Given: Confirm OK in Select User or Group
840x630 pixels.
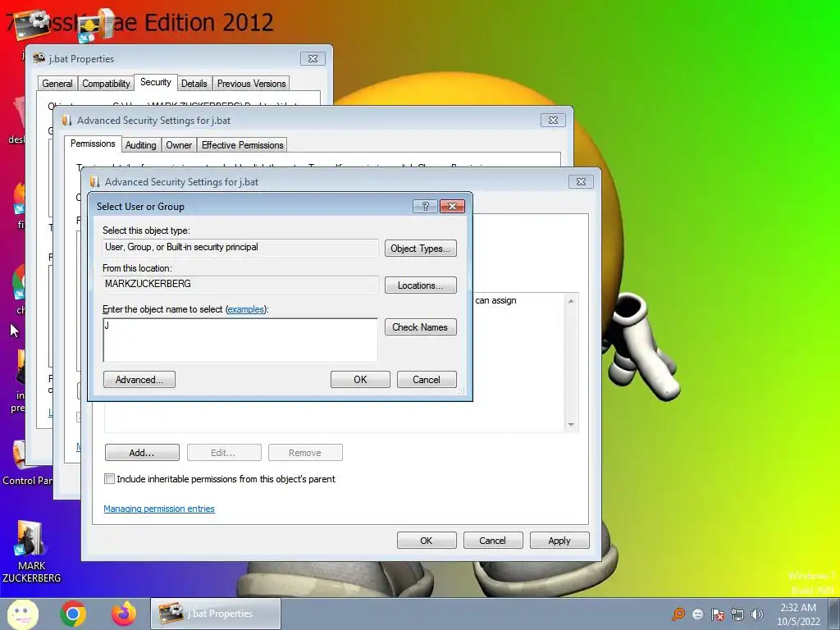Looking at the screenshot, I should click(x=360, y=379).
